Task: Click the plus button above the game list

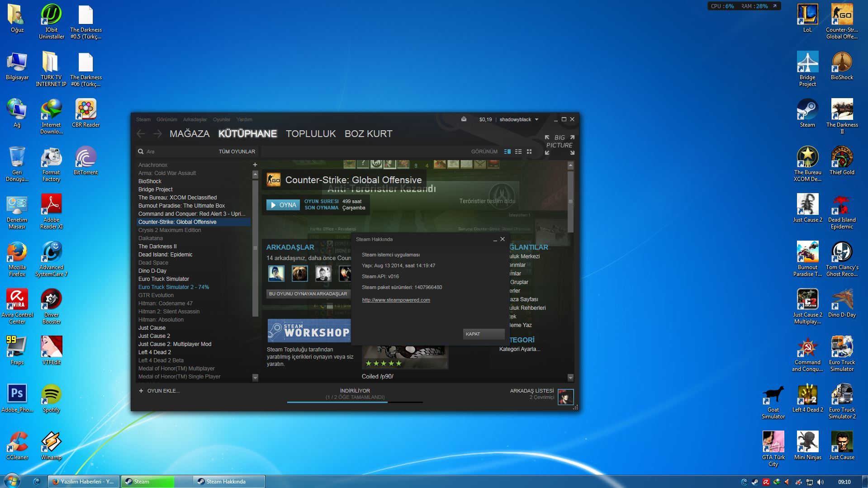Action: (255, 165)
